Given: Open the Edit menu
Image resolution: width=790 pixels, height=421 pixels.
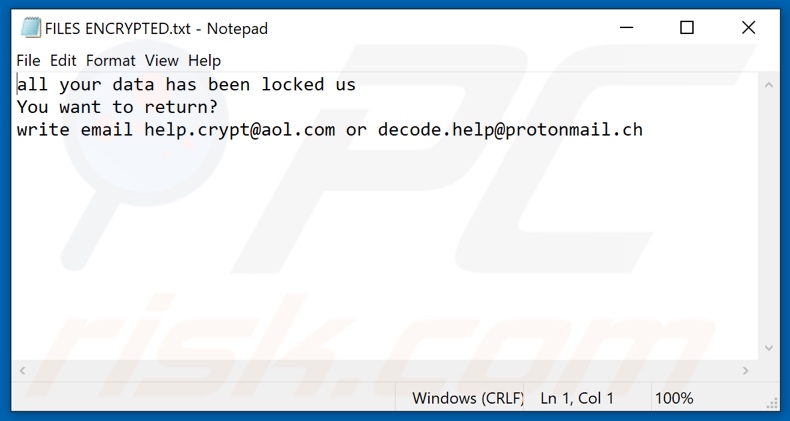Looking at the screenshot, I should point(63,60).
